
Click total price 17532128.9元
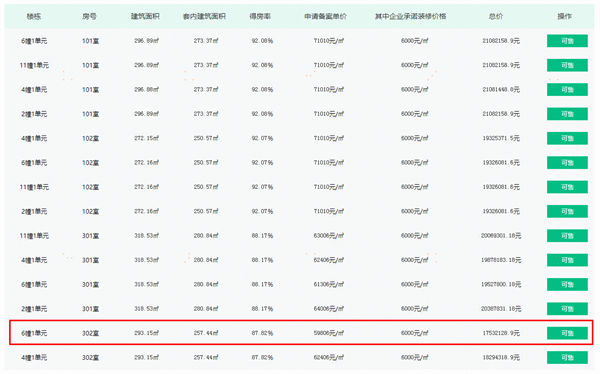click(501, 333)
